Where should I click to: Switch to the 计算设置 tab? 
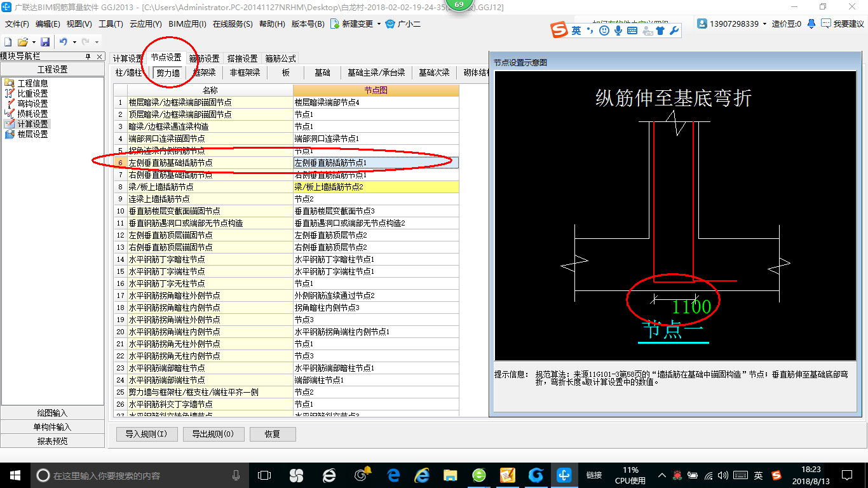[x=128, y=58]
